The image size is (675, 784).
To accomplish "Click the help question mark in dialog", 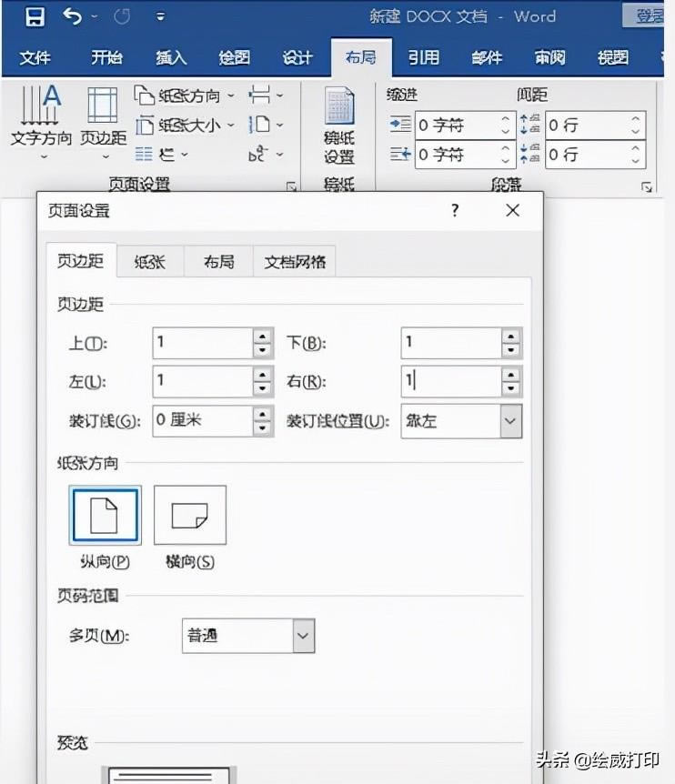I will 455,210.
